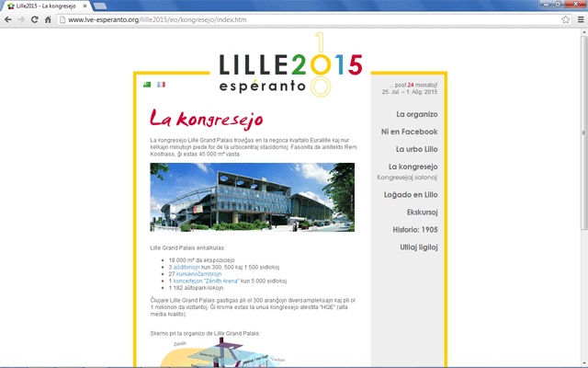The image size is (588, 368).
Task: Open La urbo Lillo menu item
Action: 416,149
